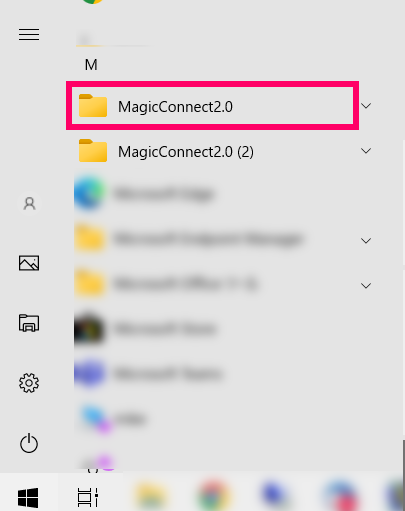Screen dimensions: 405x511
Task: Expand the MagicConnect2.0 (2) folder chevron
Action: coord(366,151)
